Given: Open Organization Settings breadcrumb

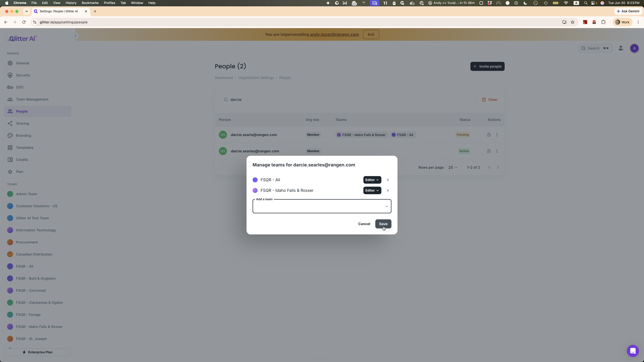Looking at the screenshot, I should click(x=256, y=78).
